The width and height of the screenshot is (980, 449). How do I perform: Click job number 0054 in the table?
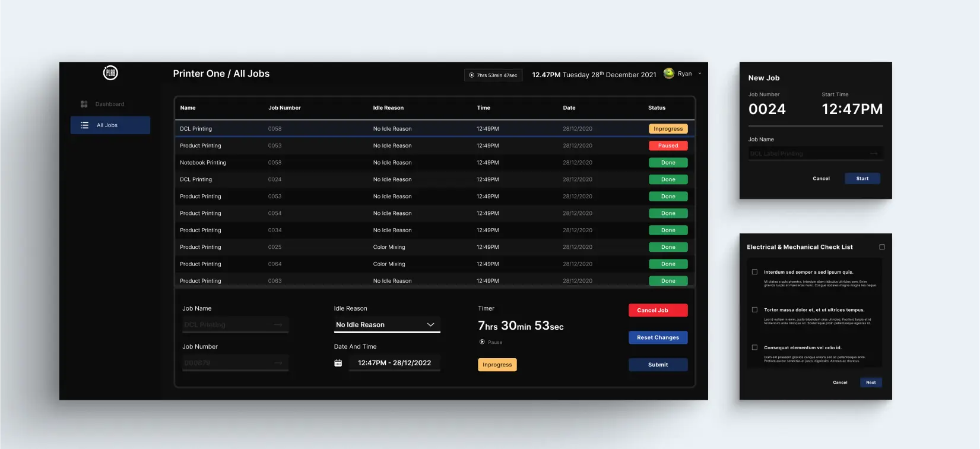point(275,213)
